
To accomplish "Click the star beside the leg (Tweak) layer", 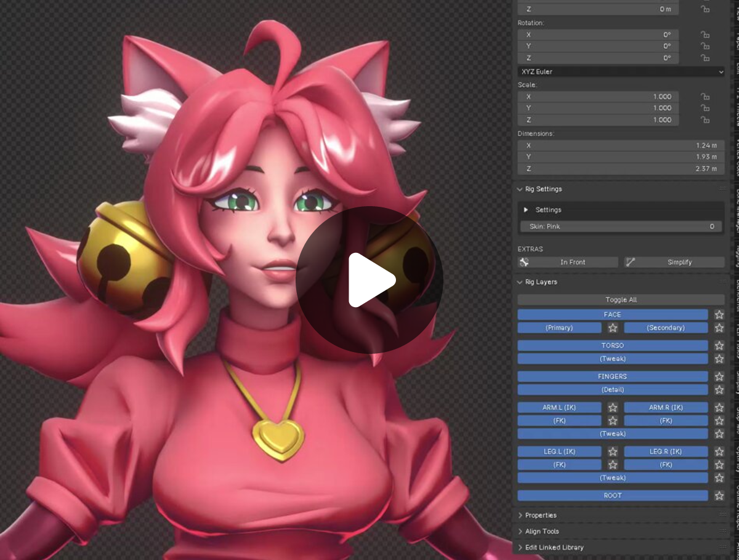I will tap(719, 478).
